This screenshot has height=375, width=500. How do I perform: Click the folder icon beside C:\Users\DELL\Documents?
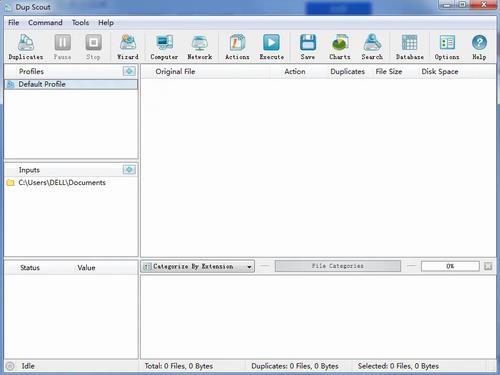tap(11, 183)
